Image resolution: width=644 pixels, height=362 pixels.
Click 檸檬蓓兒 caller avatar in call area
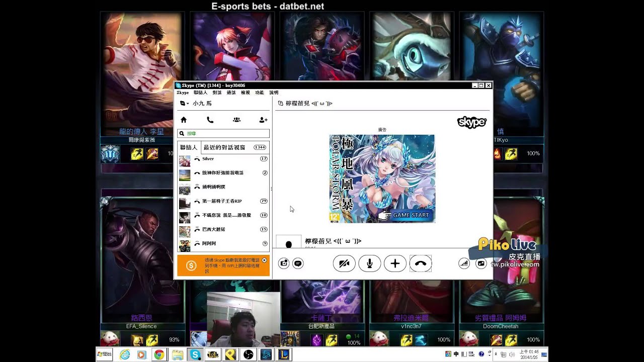288,242
